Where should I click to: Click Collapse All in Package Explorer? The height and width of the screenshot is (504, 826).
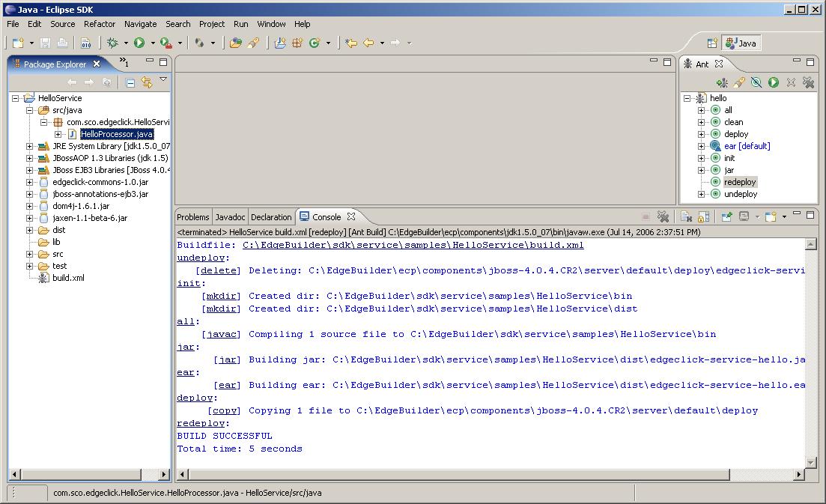[x=130, y=82]
